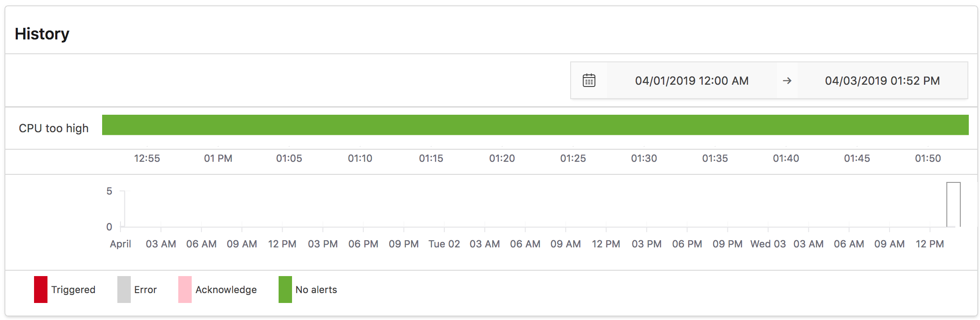Open the start date field 04/01/2019
The height and width of the screenshot is (320, 980).
point(692,80)
